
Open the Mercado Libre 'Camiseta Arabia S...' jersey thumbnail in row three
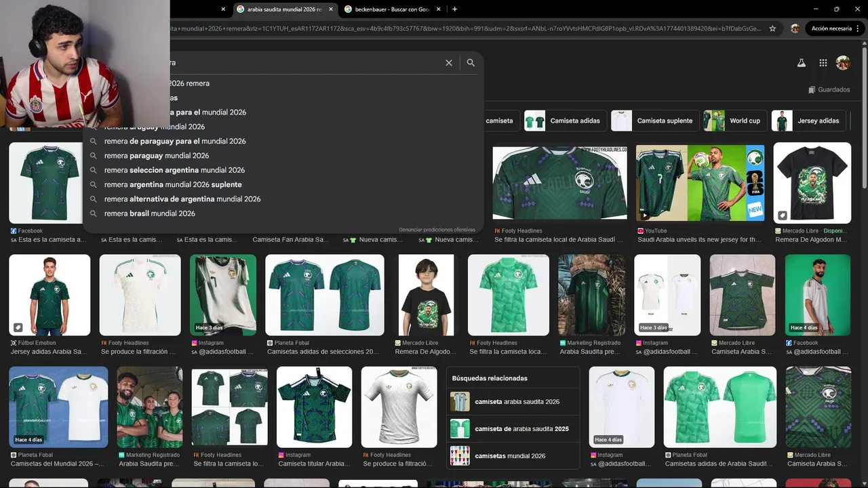pyautogui.click(x=818, y=407)
